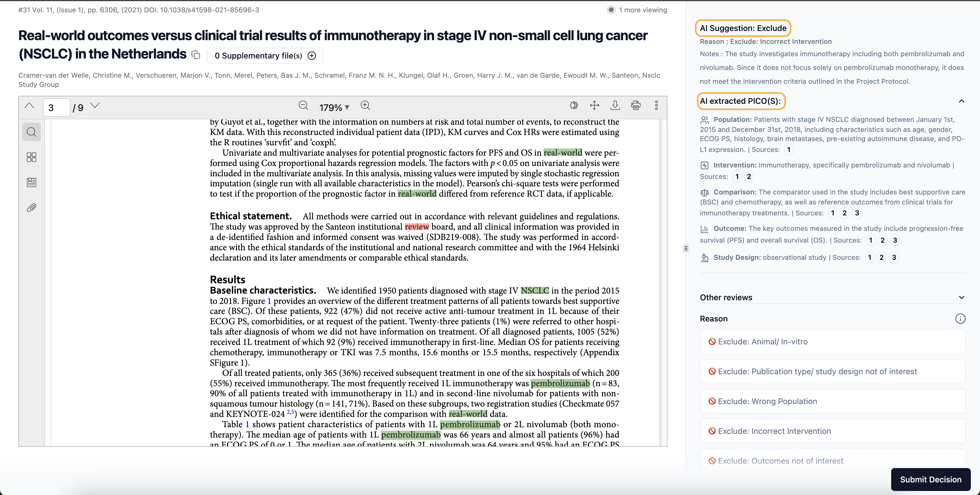
Task: Toggle the PDF theme/dark mode icon
Action: (x=574, y=106)
